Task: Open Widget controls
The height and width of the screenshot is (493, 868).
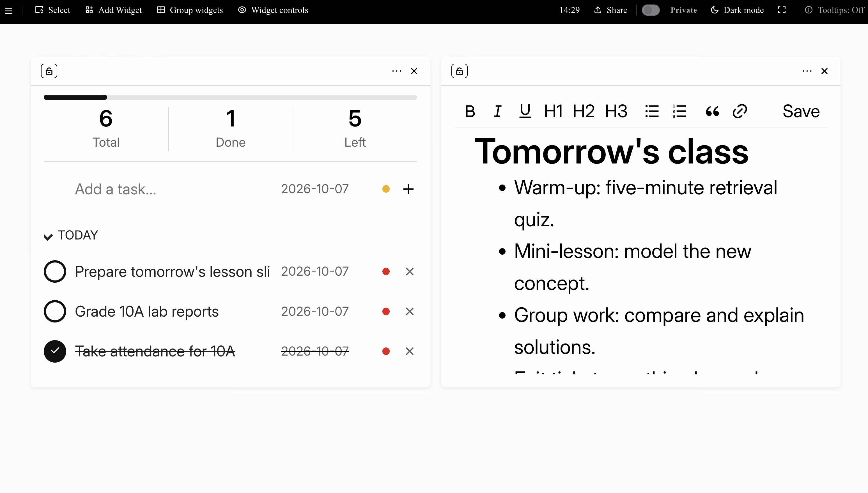Action: 273,10
